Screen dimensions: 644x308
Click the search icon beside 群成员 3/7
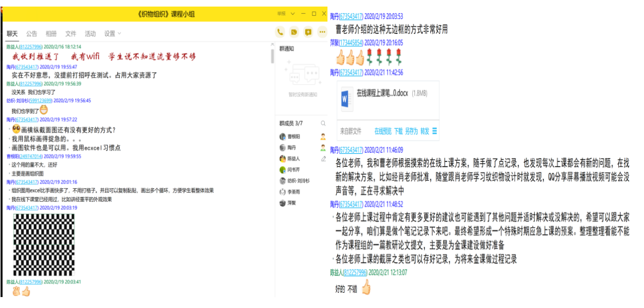click(323, 124)
